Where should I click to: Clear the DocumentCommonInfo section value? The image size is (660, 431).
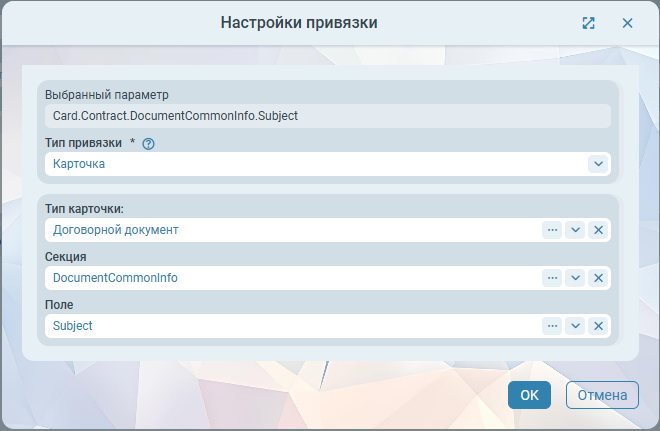[x=598, y=278]
